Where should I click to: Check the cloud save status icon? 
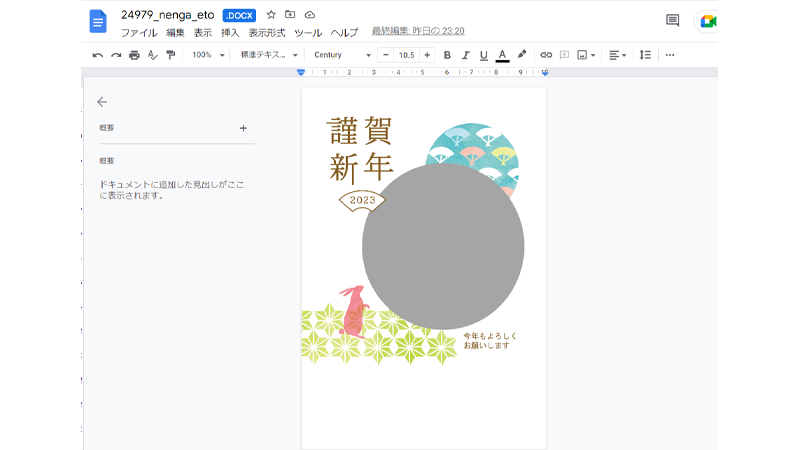click(310, 15)
